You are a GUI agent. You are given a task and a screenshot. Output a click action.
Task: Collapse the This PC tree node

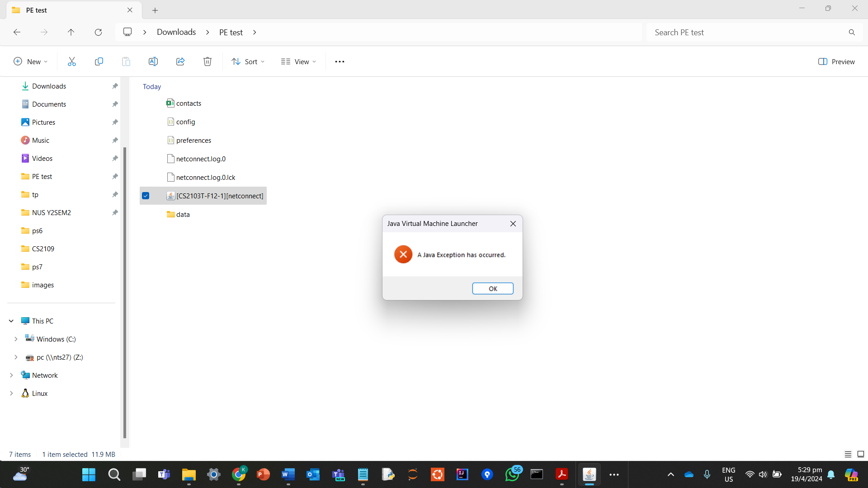tap(11, 321)
